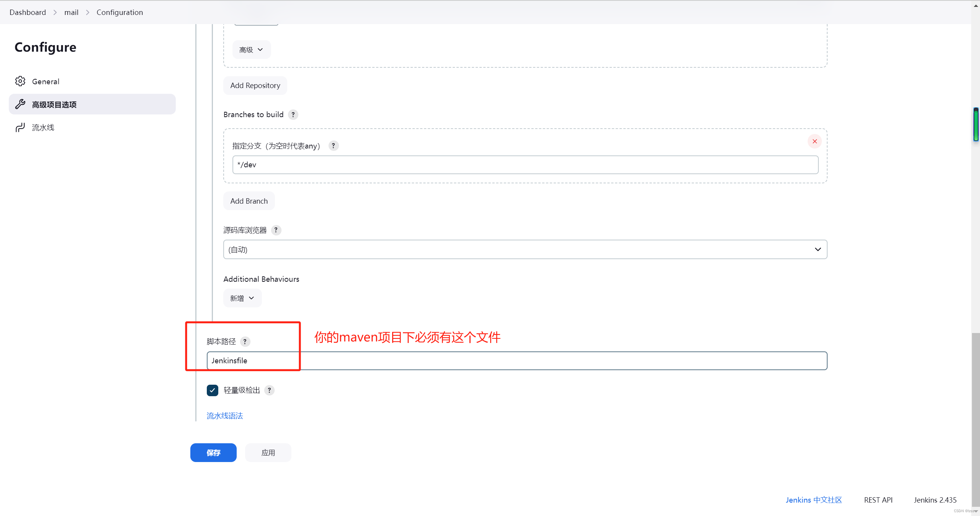This screenshot has width=980, height=516.
Task: Click help icon beside 脚本路径
Action: point(245,341)
